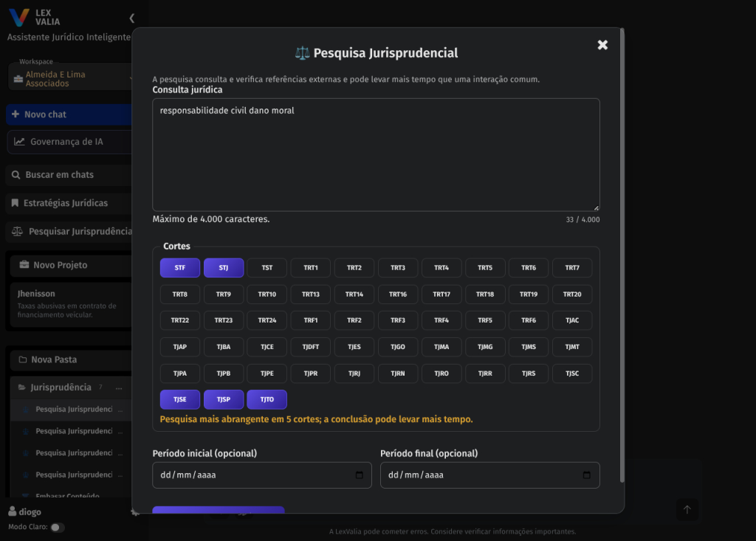
Task: Select the TRT10 court chip
Action: pos(267,294)
